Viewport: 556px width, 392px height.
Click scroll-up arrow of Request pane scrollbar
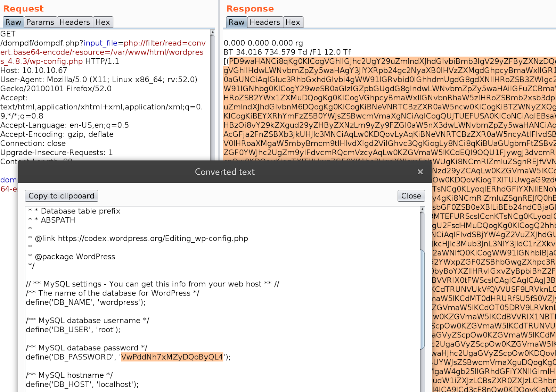pos(212,32)
